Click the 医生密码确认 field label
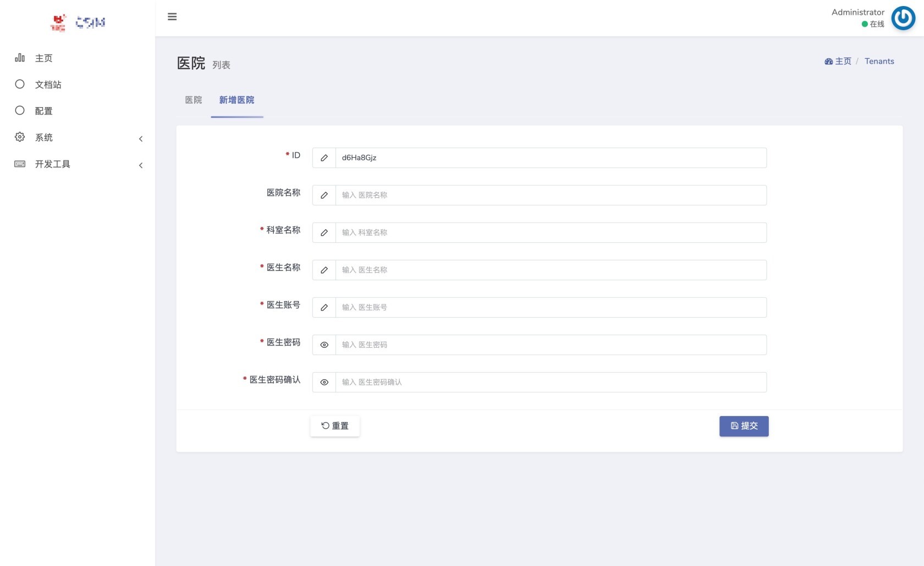This screenshot has height=566, width=924. coord(275,380)
